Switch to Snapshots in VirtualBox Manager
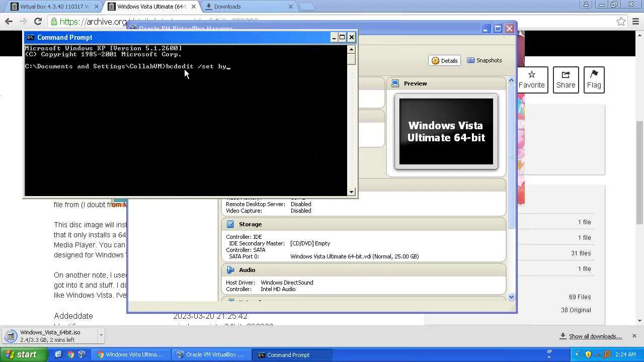This screenshot has width=644, height=362. (484, 60)
